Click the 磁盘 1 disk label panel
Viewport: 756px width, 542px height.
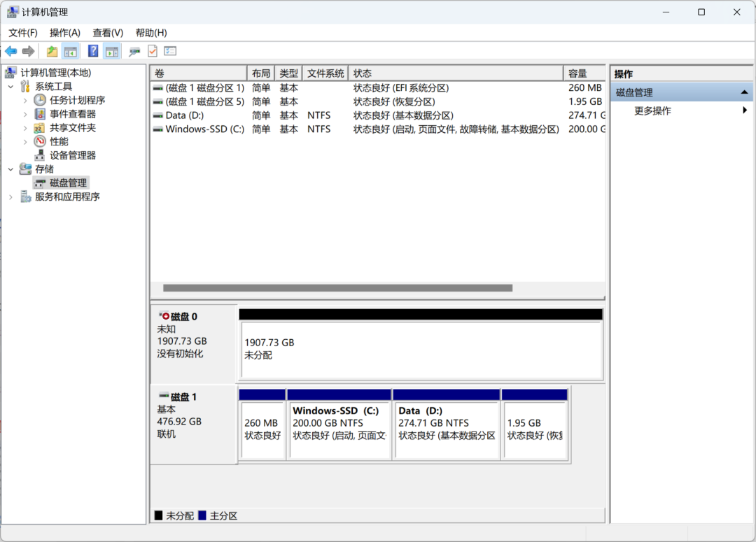194,425
